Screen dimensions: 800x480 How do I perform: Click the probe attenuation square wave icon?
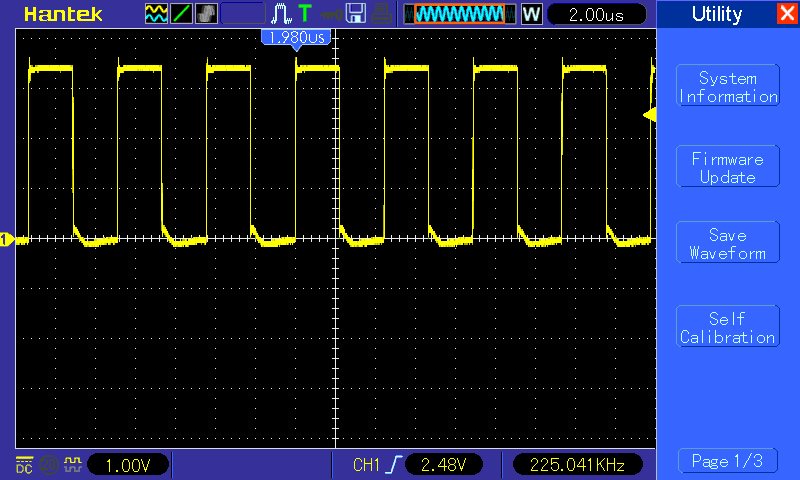tap(72, 464)
